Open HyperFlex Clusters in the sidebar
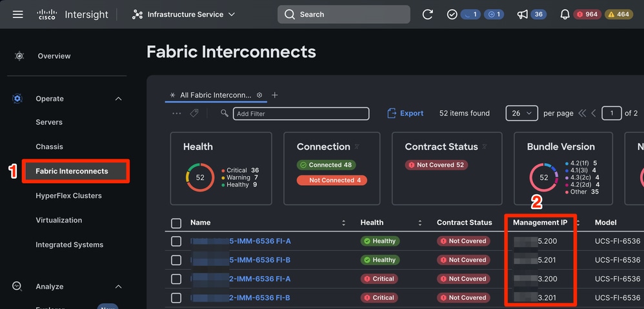The width and height of the screenshot is (644, 309). (68, 195)
